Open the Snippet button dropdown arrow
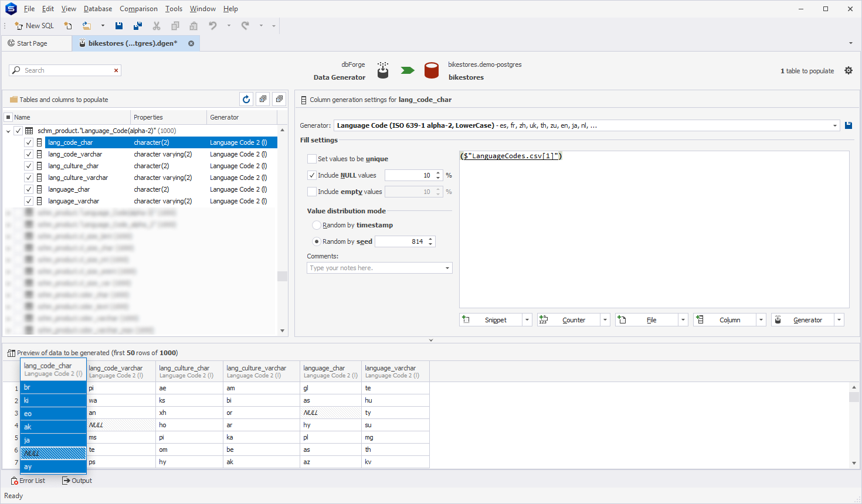862x504 pixels. pyautogui.click(x=527, y=320)
